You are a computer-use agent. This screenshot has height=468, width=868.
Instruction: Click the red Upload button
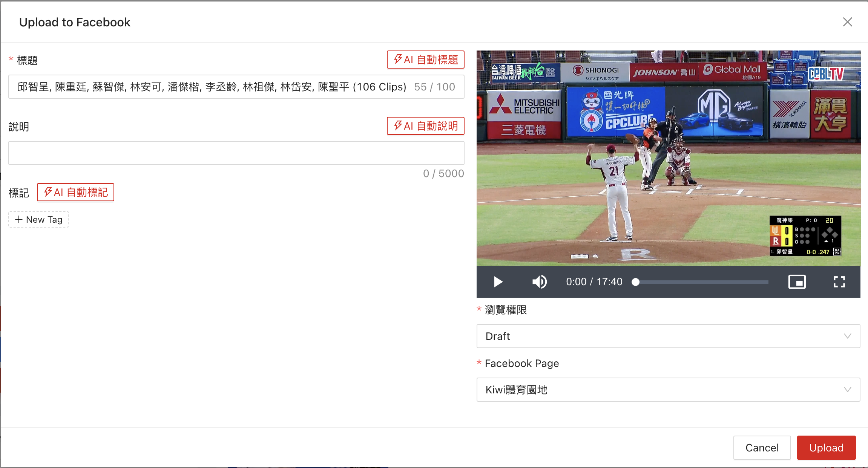(826, 448)
